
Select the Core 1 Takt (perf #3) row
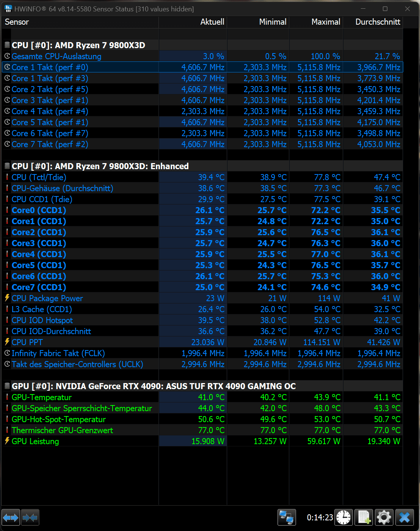click(x=202, y=78)
